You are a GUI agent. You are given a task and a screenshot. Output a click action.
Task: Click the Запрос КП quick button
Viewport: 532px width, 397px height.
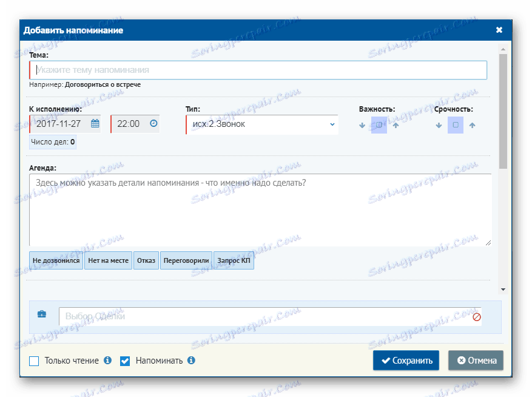pos(234,260)
